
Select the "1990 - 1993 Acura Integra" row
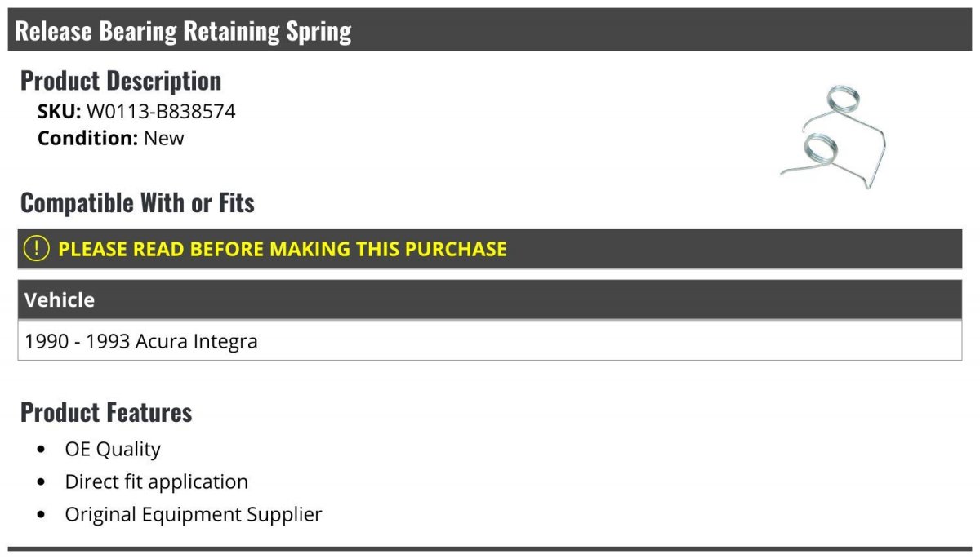490,340
